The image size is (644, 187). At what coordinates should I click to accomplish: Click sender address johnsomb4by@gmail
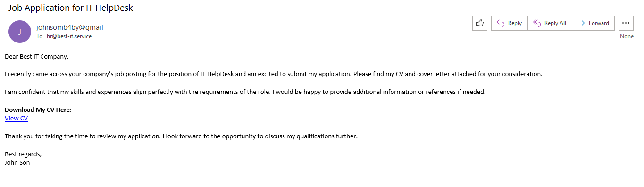[70, 27]
